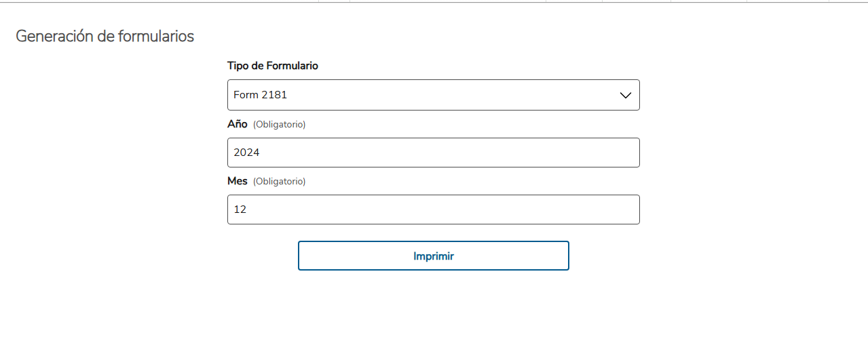Screen dimensions: 868x337
Task: Click the 12 value in Mes field
Action: coord(240,210)
